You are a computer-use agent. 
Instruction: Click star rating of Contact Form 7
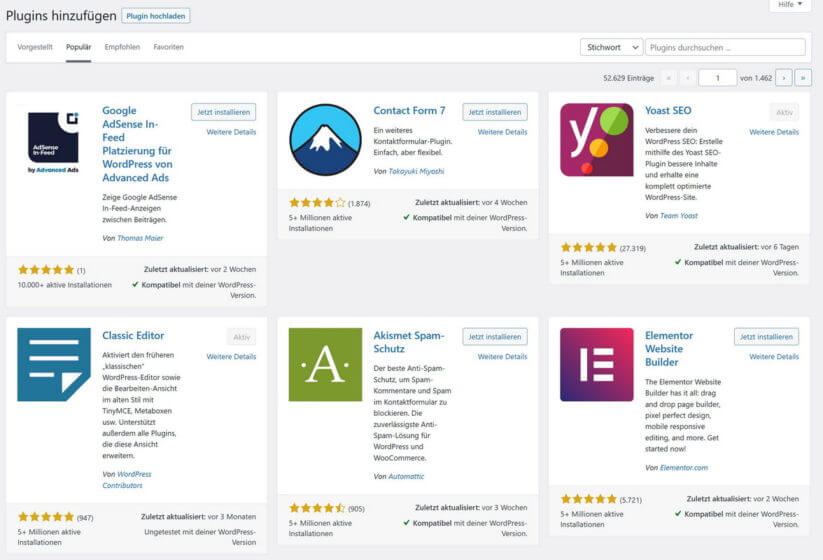click(x=317, y=203)
